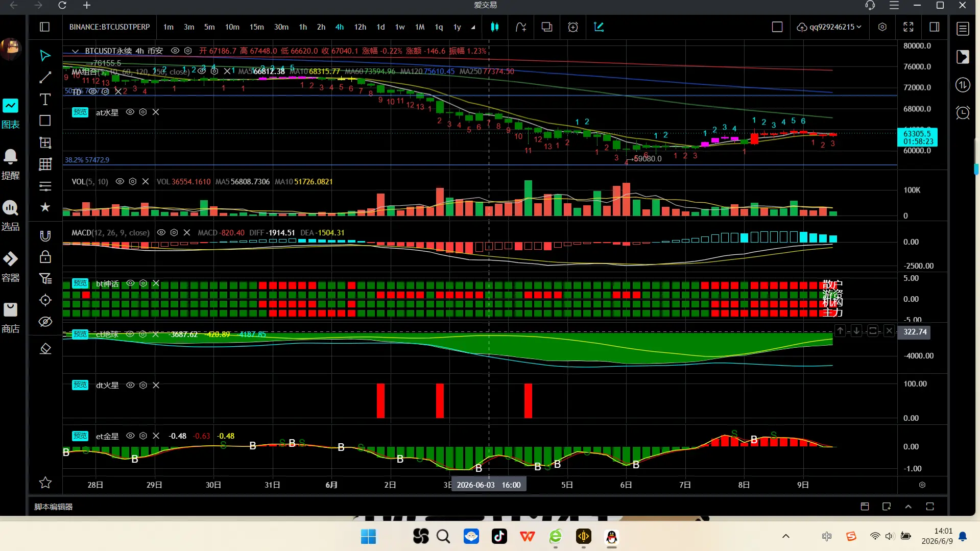
Task: Select the 1w timeframe
Action: pyautogui.click(x=400, y=27)
